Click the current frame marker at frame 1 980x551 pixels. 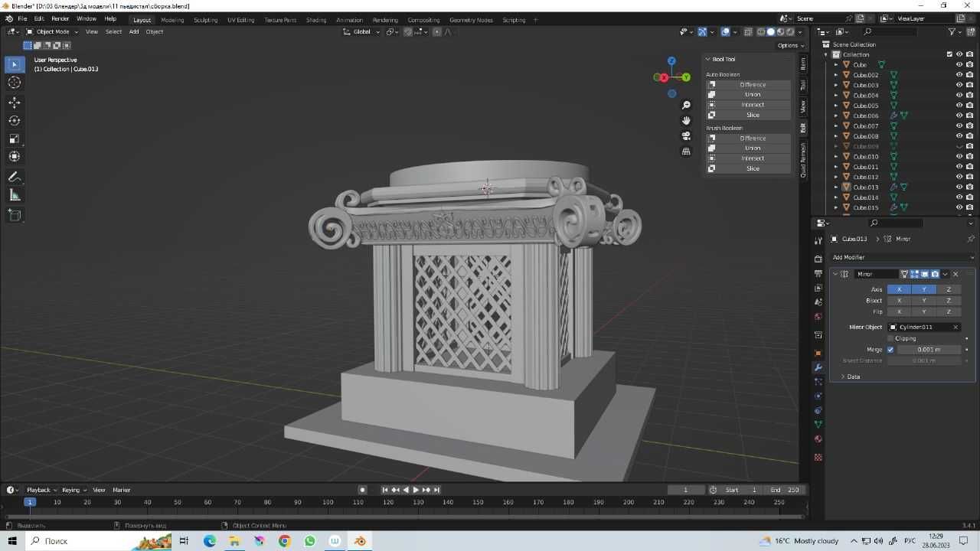[30, 502]
